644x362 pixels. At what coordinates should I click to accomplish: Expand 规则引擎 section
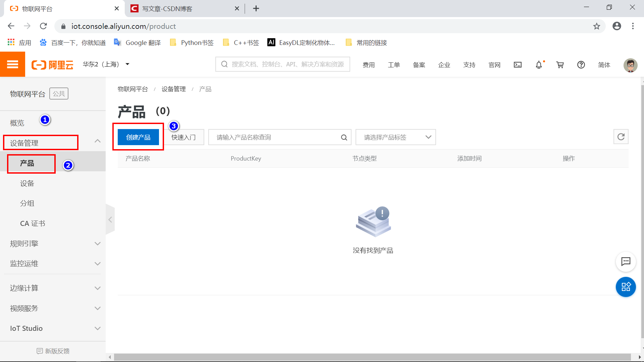coord(53,244)
